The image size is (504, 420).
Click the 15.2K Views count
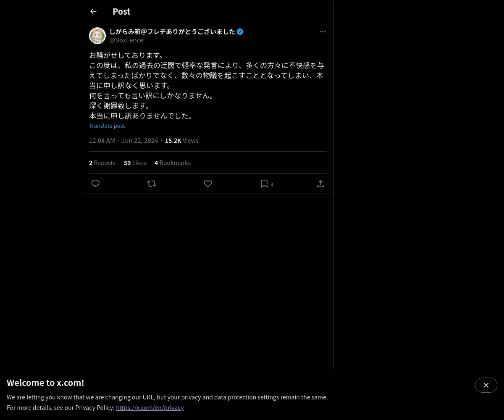[x=181, y=140]
